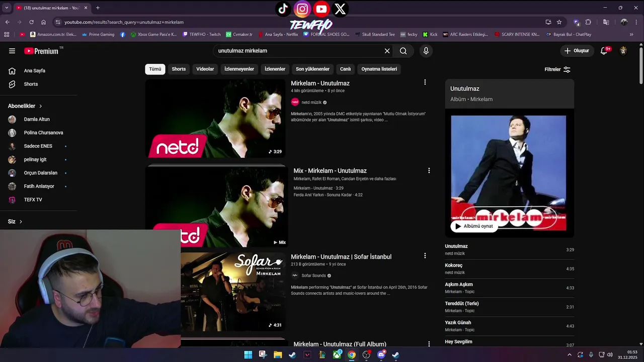Open the YouTube hamburger guide menu

coord(12,51)
